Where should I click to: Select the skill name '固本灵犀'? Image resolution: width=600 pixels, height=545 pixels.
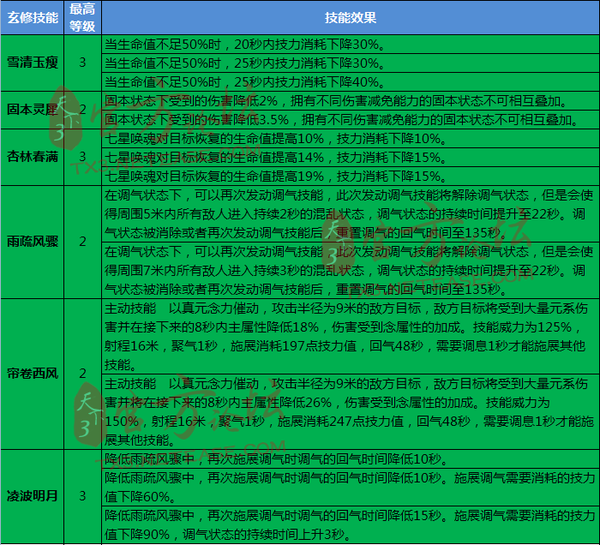pos(32,110)
